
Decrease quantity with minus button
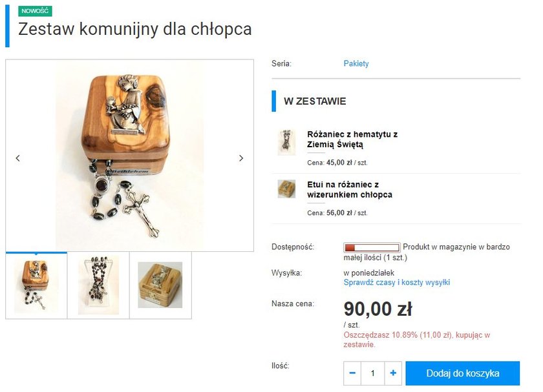point(352,373)
